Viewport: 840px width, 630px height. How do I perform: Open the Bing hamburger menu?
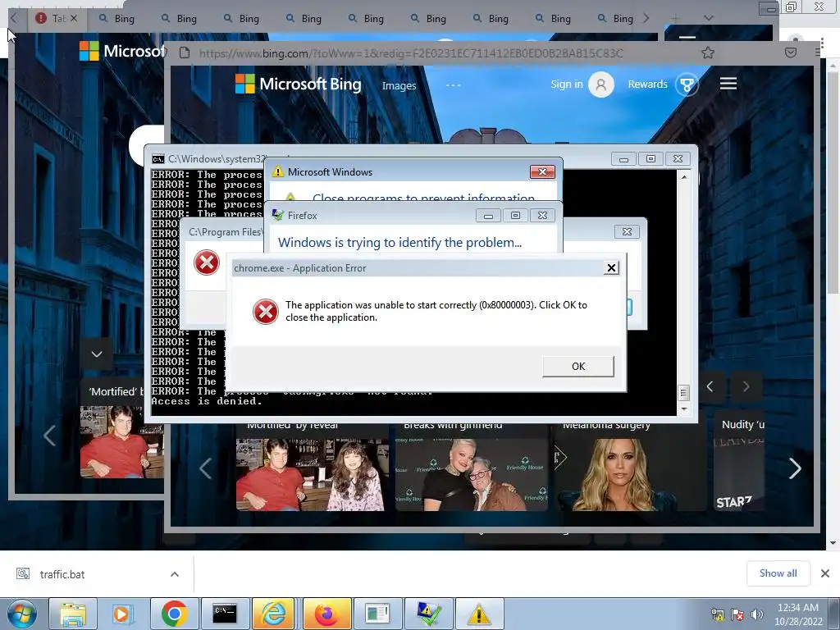pos(728,84)
